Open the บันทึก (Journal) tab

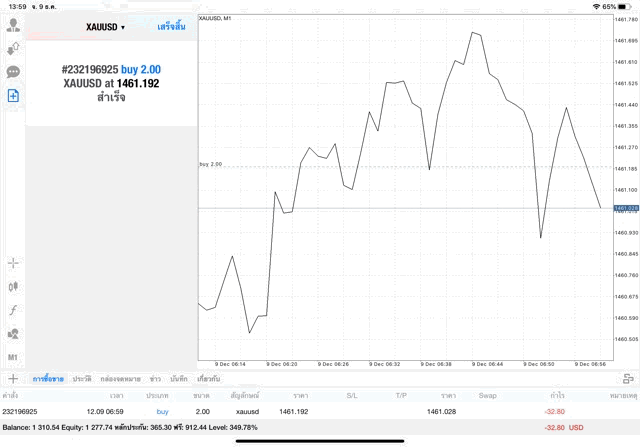pyautogui.click(x=180, y=379)
